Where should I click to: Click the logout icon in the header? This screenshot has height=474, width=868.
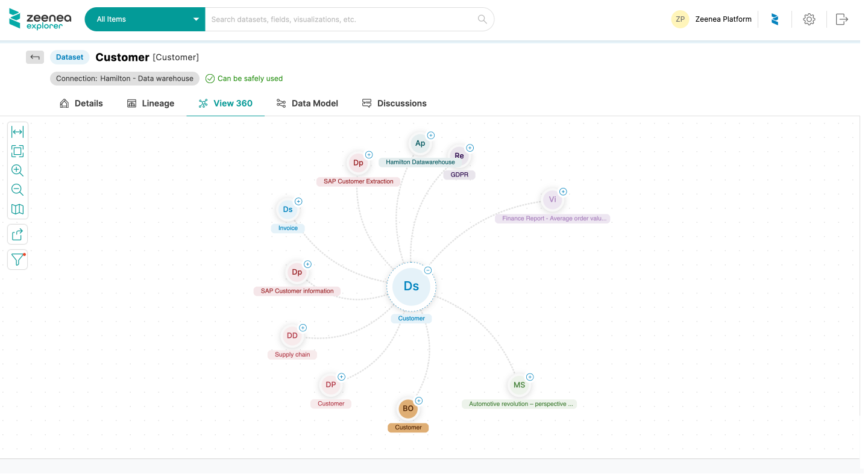[x=841, y=19]
